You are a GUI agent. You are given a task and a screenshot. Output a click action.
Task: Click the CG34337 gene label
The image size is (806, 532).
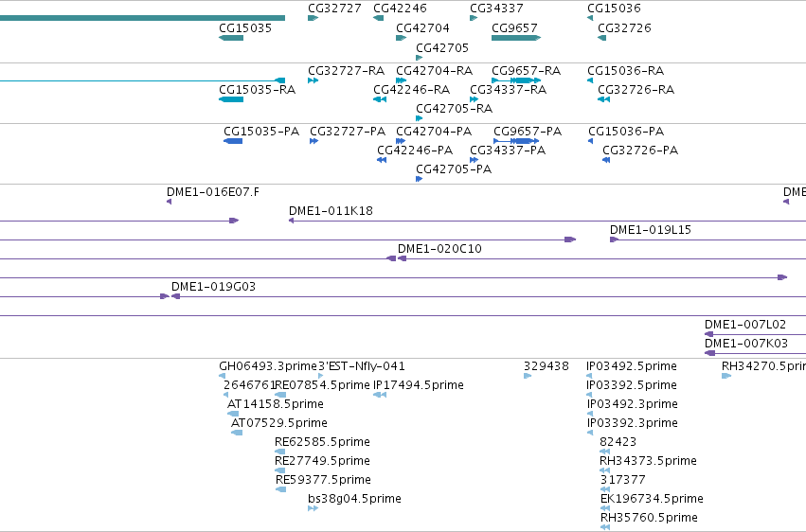(x=496, y=9)
